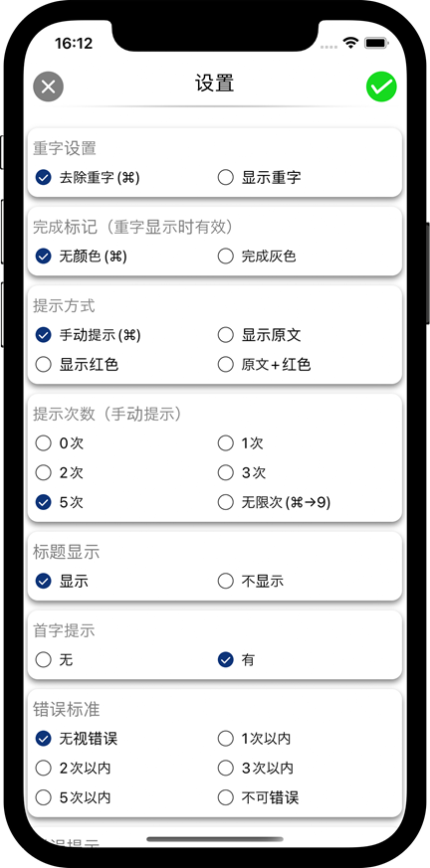
Task: Select 不显示 under 标题显示
Action: [x=251, y=582]
